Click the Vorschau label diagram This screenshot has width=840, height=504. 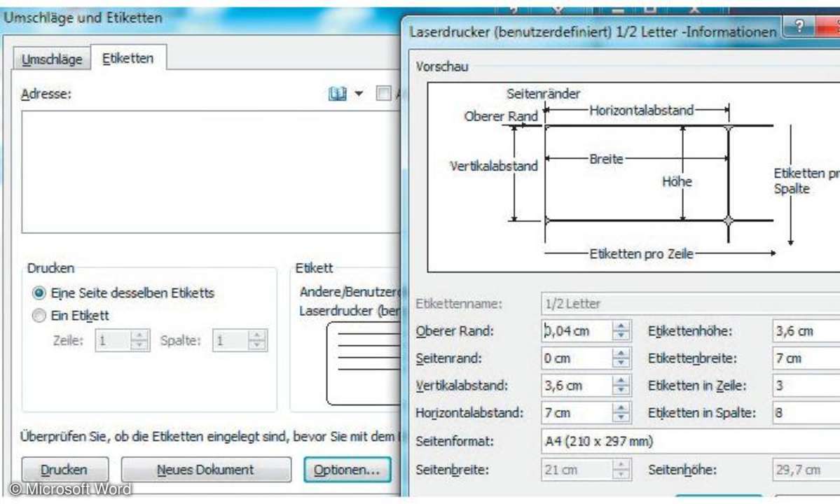634,177
